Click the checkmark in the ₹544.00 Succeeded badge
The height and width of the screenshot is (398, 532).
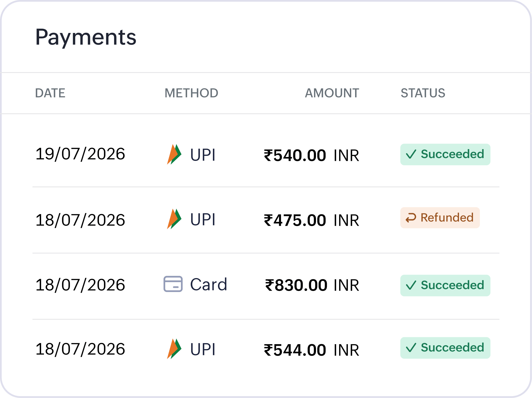click(x=411, y=348)
